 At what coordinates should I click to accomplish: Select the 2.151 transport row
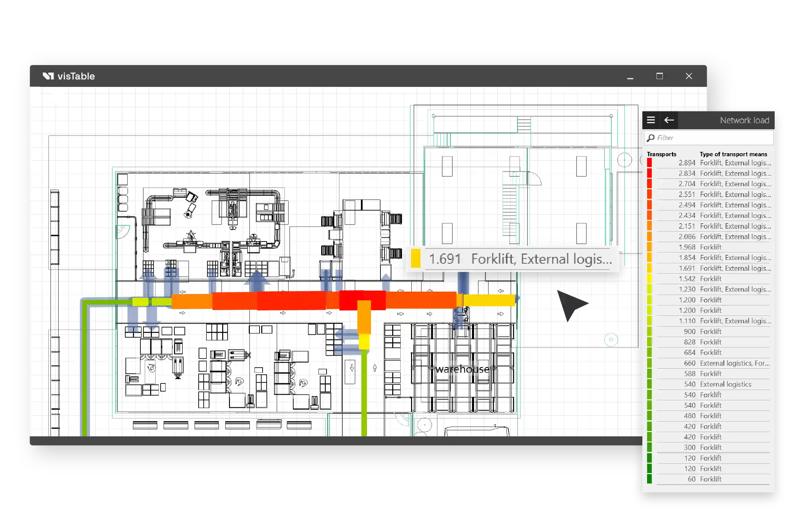click(709, 226)
